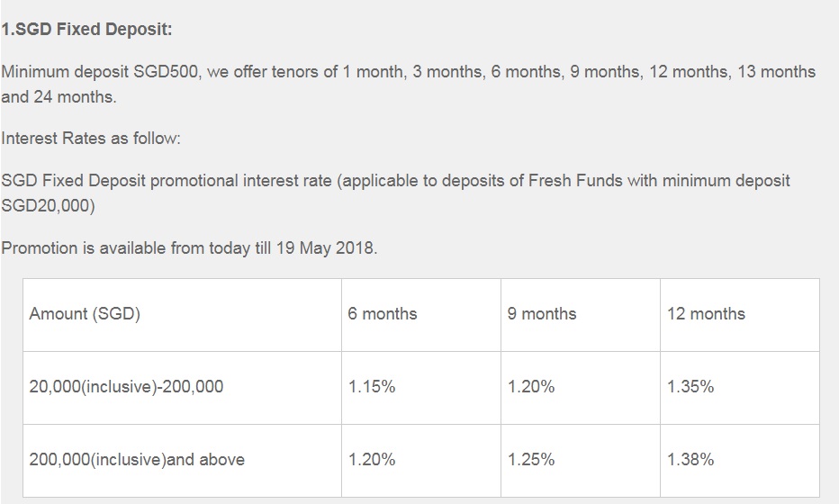Click the 1.20% rate under 6 months
839x504 pixels.
(x=372, y=460)
